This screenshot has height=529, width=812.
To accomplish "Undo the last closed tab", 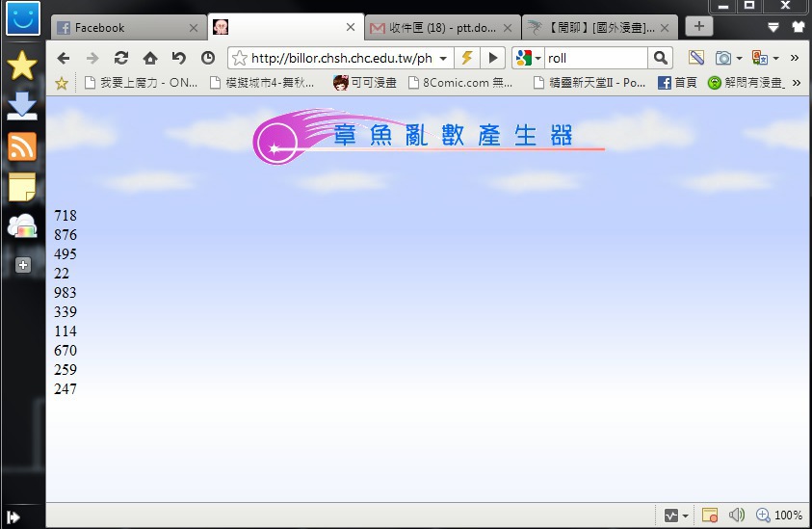I will 178,58.
